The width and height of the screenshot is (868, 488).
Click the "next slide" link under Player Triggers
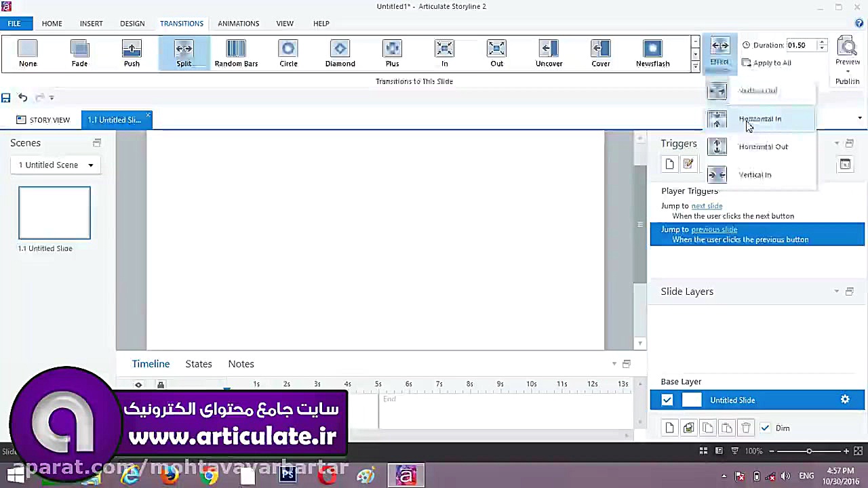point(707,205)
